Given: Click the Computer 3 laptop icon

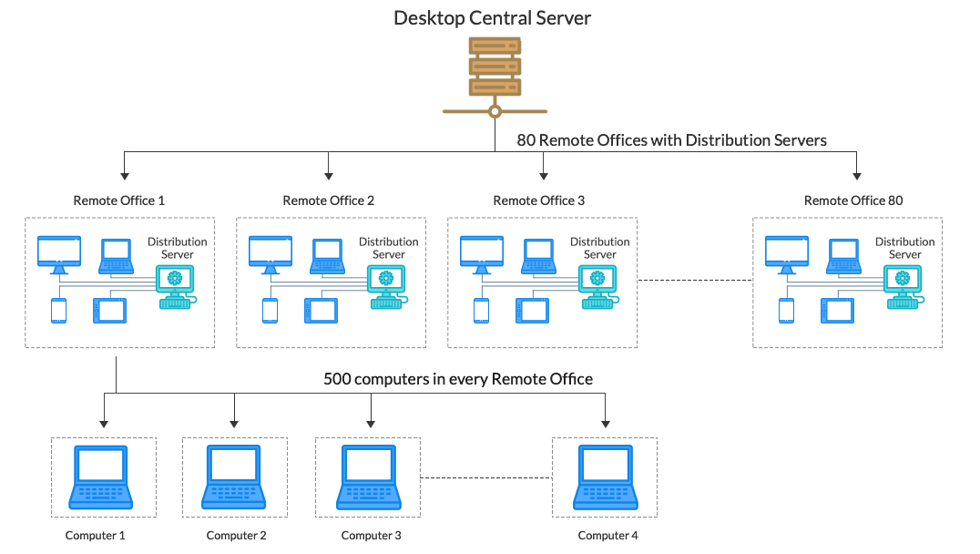Looking at the screenshot, I should [369, 477].
